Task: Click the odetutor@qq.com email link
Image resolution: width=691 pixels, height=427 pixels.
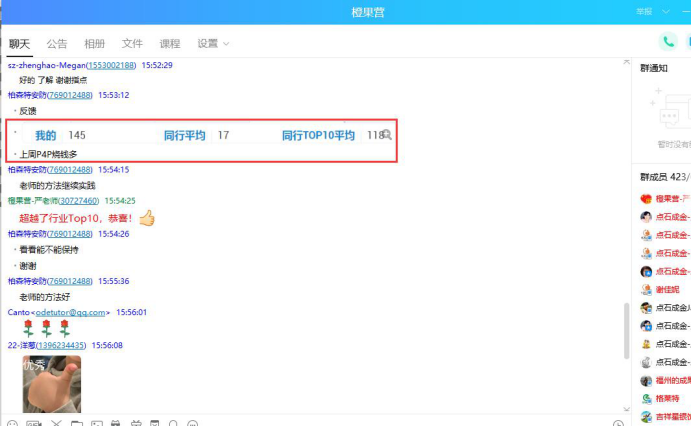Action: pyautogui.click(x=71, y=312)
